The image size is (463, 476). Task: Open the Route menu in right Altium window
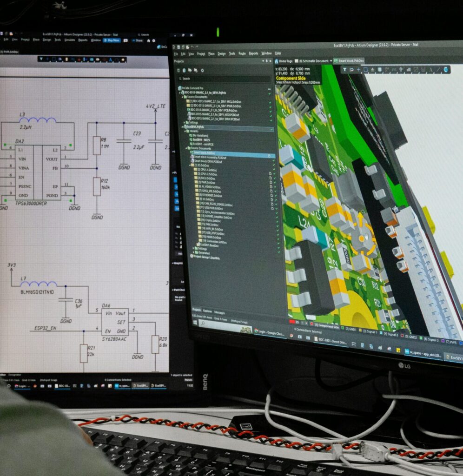tap(242, 53)
